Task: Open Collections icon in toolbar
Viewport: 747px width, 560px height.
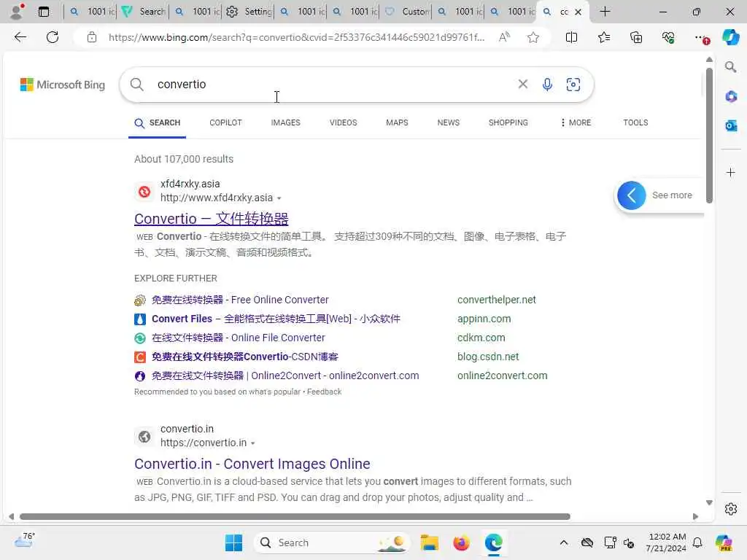Action: pyautogui.click(x=636, y=37)
